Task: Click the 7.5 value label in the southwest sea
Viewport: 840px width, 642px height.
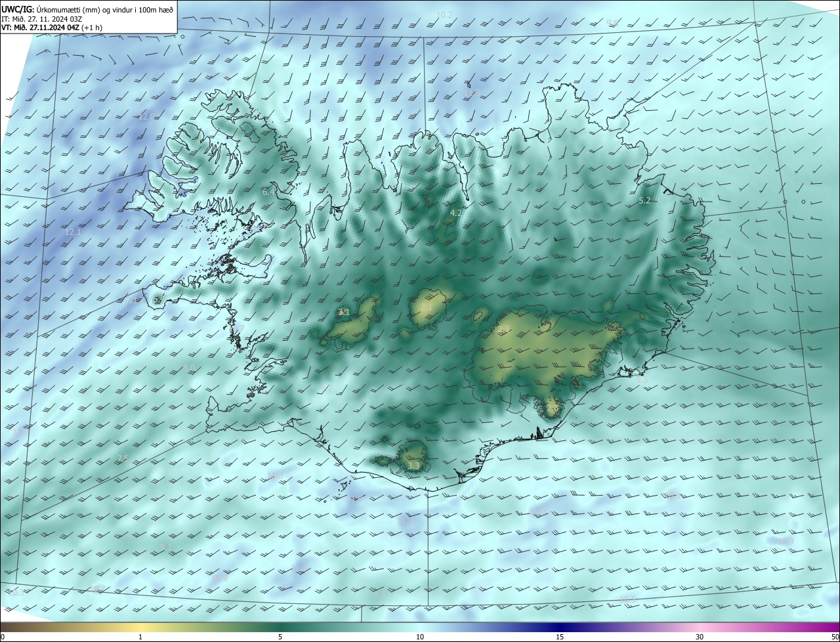Action: (123, 458)
